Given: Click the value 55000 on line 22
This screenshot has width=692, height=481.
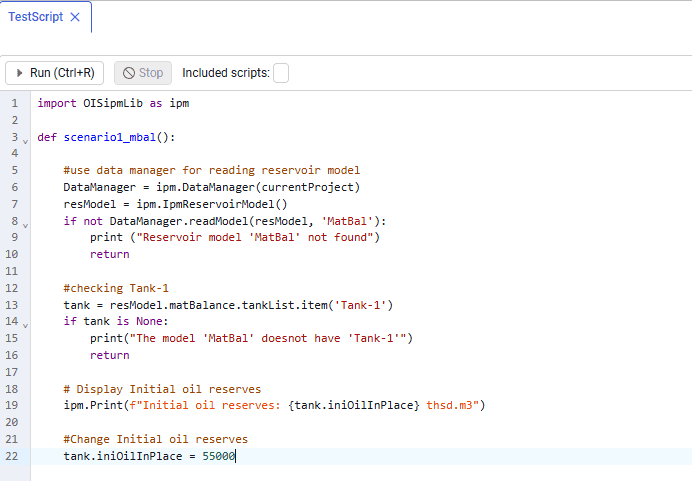Looking at the screenshot, I should coord(218,456).
